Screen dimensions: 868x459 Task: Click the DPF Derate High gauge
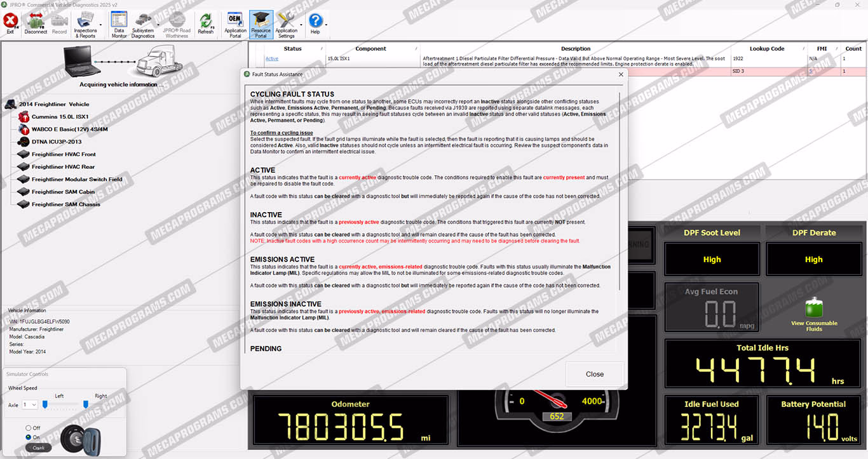[814, 259]
